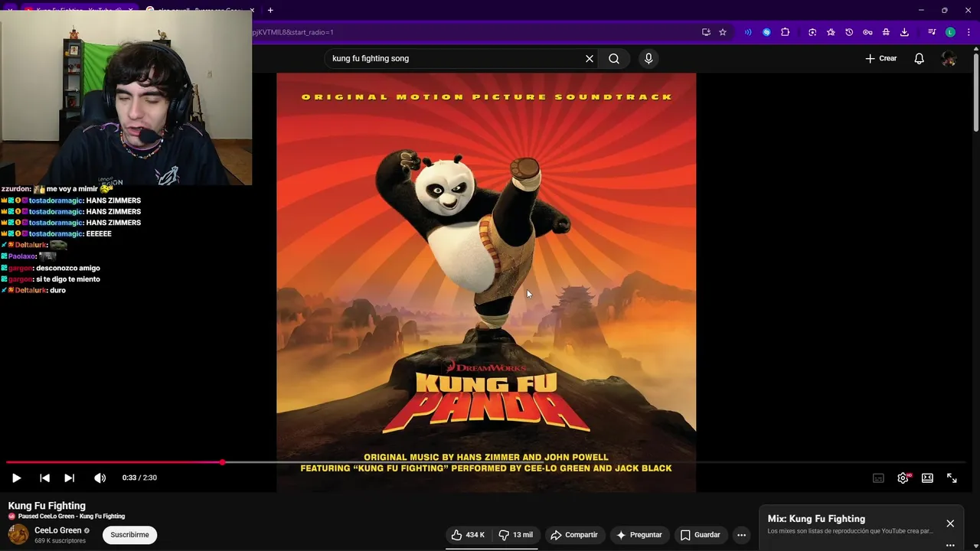Viewport: 980px width, 551px height.
Task: Click the blue circular extension icon
Action: point(766,32)
